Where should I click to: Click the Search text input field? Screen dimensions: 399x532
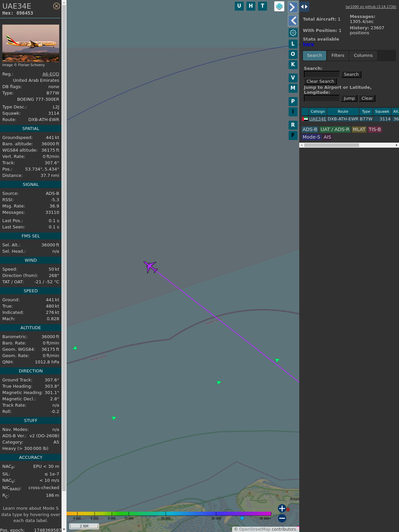[x=322, y=74]
